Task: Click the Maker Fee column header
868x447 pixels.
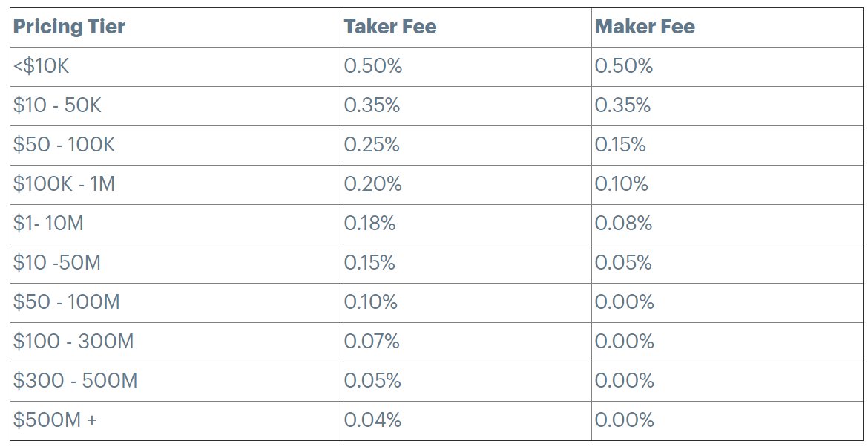Action: tap(645, 27)
